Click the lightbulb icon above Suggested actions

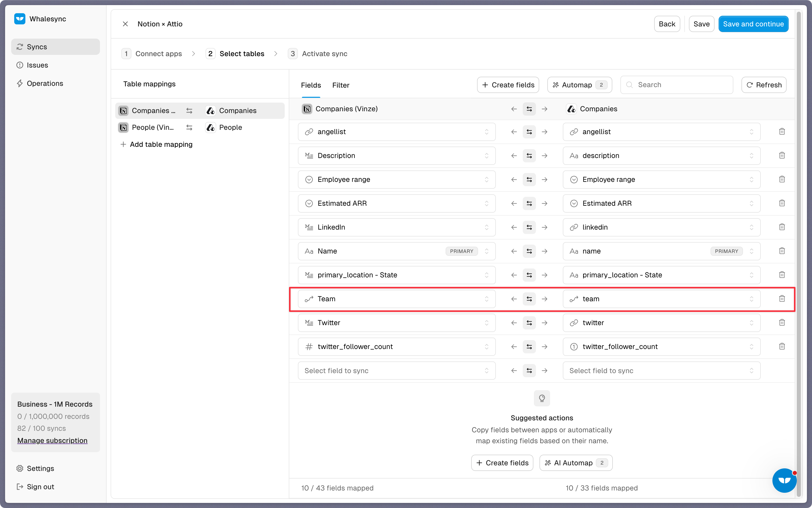(542, 398)
